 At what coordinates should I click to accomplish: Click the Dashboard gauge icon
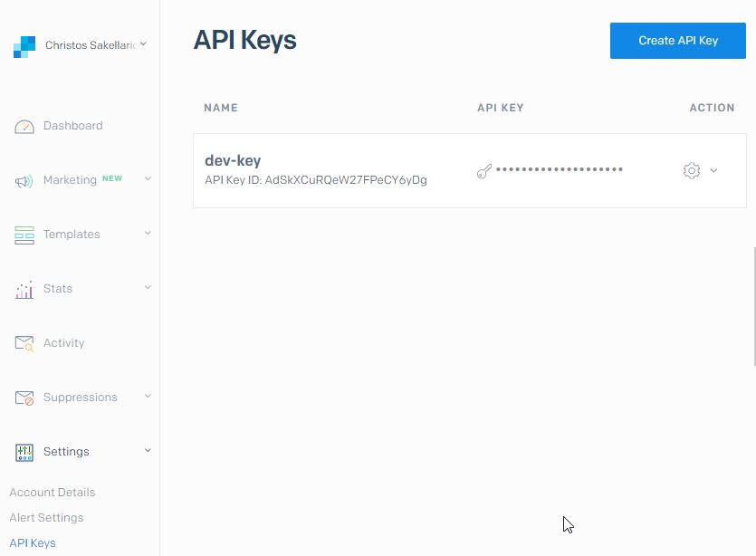[x=24, y=127]
